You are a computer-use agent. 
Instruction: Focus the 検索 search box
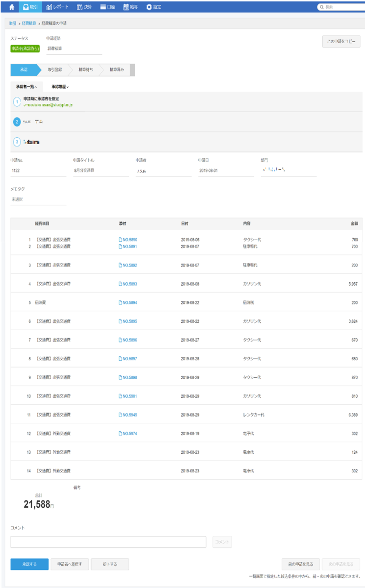[x=341, y=7]
